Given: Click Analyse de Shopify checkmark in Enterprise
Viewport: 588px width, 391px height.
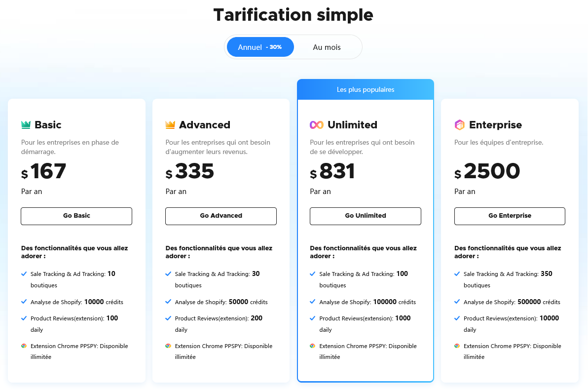Looking at the screenshot, I should pyautogui.click(x=457, y=302).
